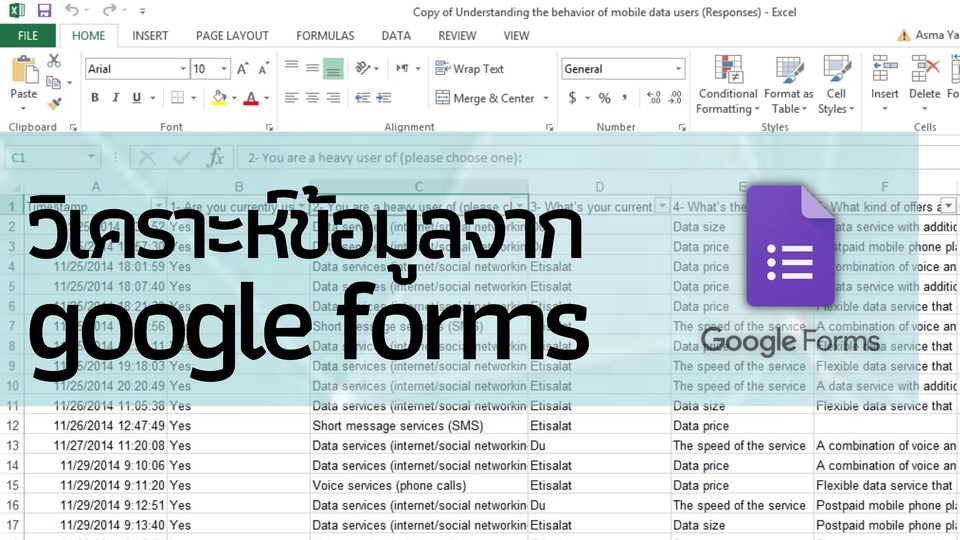Open the FORMULAS ribbon tab
Viewport: 960px width, 540px height.
pyautogui.click(x=325, y=36)
